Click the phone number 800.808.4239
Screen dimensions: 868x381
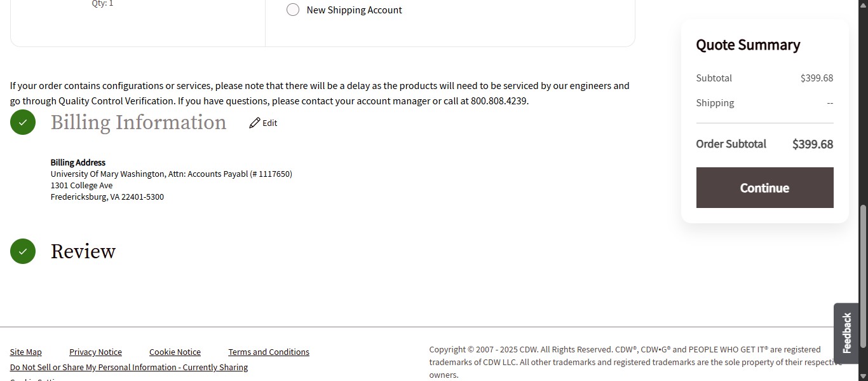[x=501, y=100]
